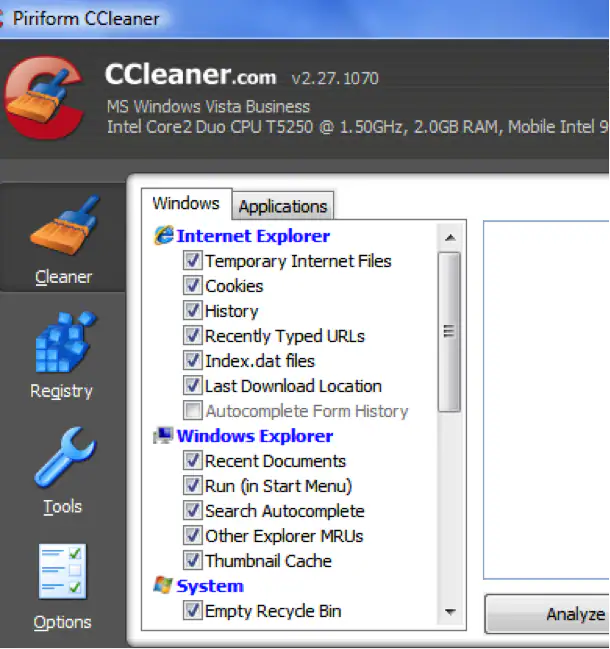This screenshot has width=610, height=649.
Task: Toggle Other Explorer MRUs checkbox
Action: coord(192,536)
